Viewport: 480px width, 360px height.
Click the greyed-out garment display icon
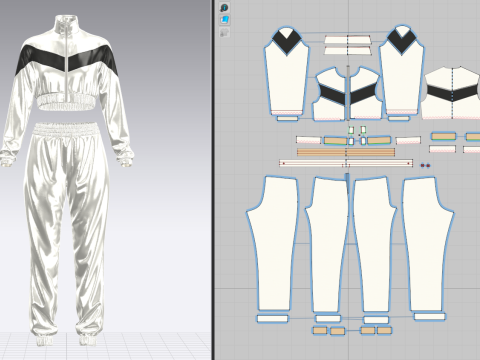225,32
